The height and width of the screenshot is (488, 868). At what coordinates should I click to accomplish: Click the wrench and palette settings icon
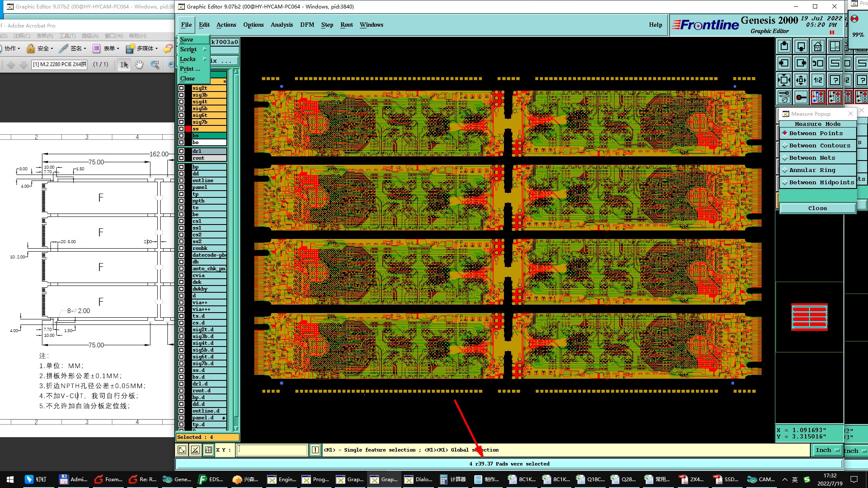pos(784,97)
